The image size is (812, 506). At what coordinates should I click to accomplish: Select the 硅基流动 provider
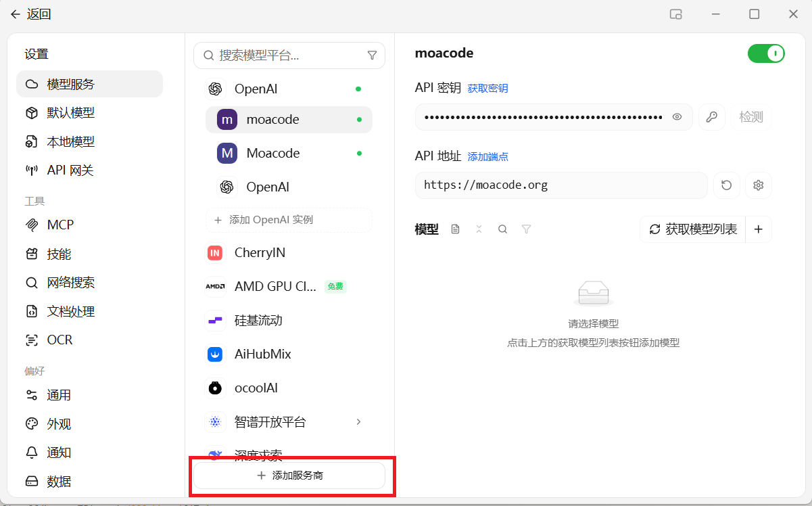[x=289, y=320]
